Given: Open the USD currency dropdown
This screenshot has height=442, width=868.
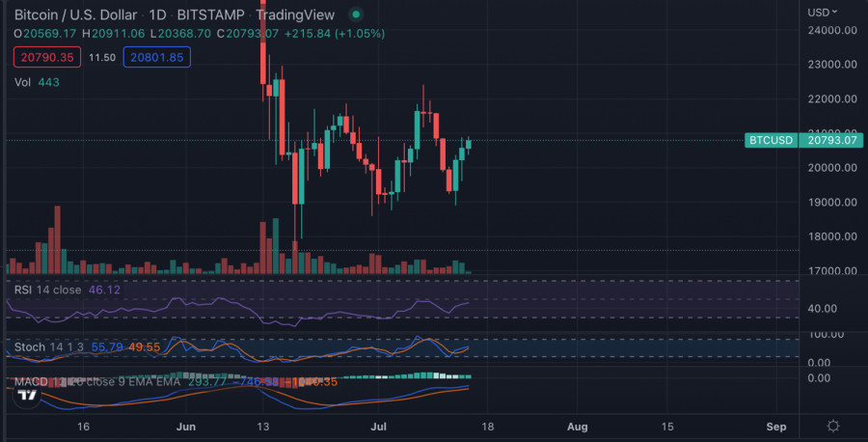Looking at the screenshot, I should pyautogui.click(x=822, y=13).
